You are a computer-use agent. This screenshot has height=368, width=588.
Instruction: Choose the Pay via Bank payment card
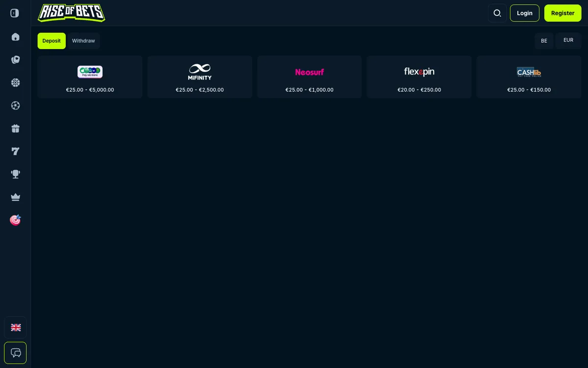pyautogui.click(x=90, y=77)
